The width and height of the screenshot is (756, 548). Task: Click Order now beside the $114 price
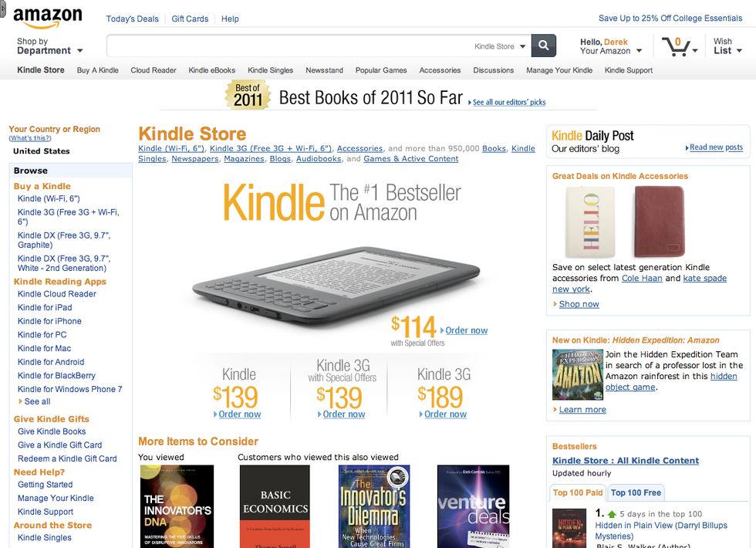(x=466, y=330)
